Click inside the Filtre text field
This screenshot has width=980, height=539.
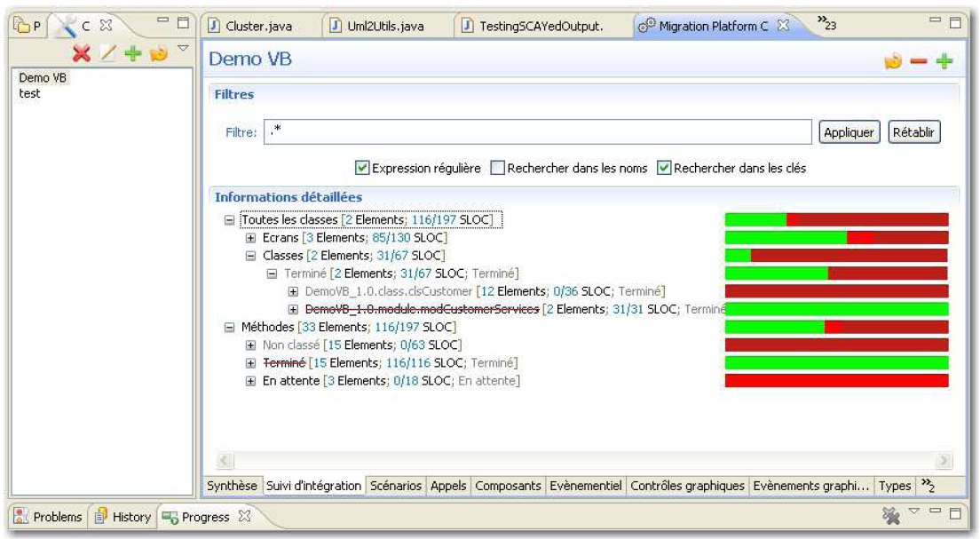coord(538,132)
